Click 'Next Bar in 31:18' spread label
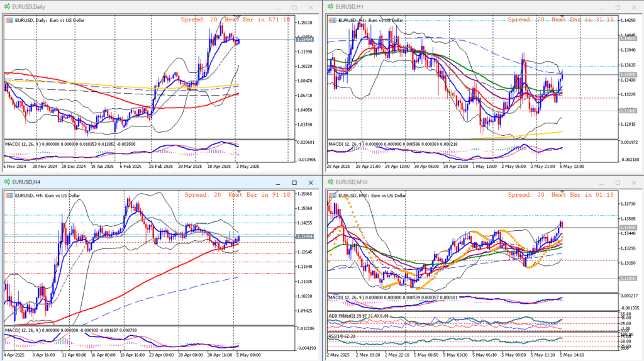 [560, 19]
